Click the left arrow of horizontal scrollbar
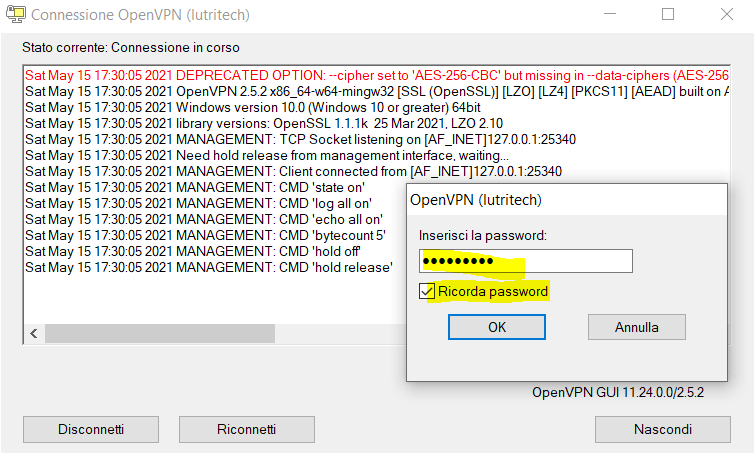This screenshot has width=755, height=454. tap(34, 333)
